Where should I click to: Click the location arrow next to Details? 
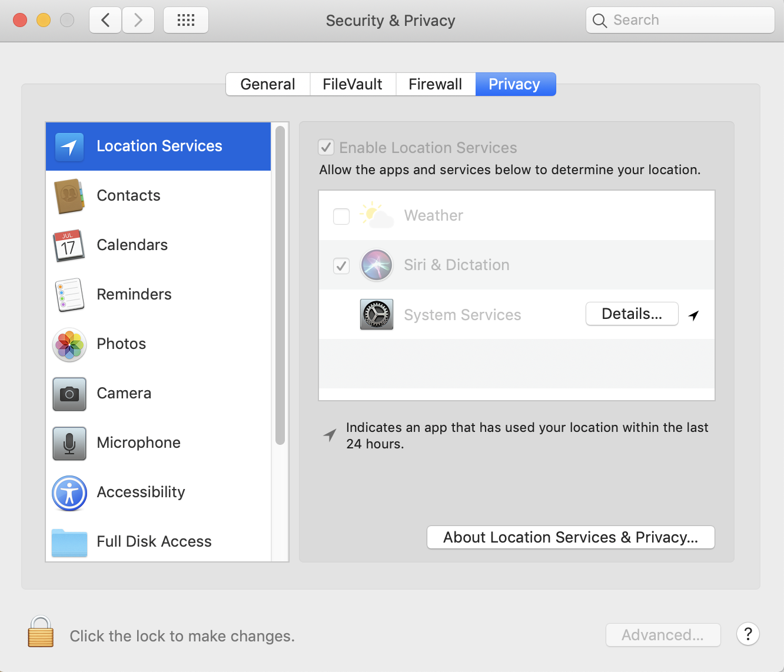[x=694, y=315]
